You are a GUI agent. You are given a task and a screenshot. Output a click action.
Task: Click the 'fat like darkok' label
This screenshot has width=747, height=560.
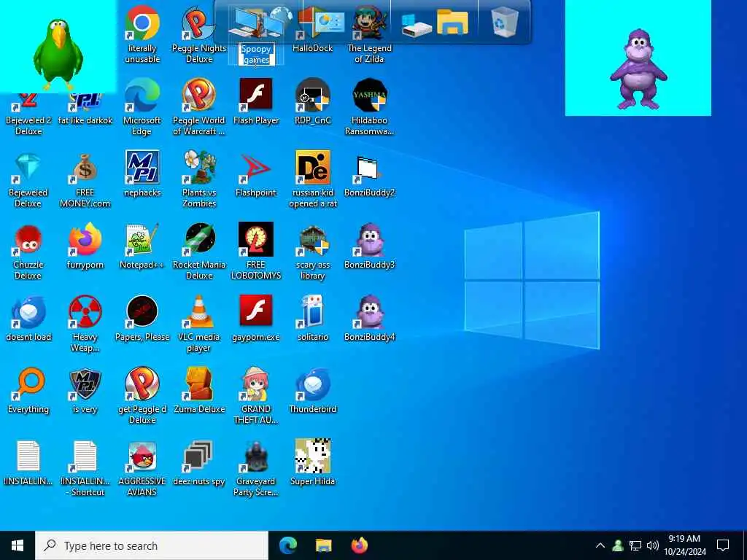point(85,120)
